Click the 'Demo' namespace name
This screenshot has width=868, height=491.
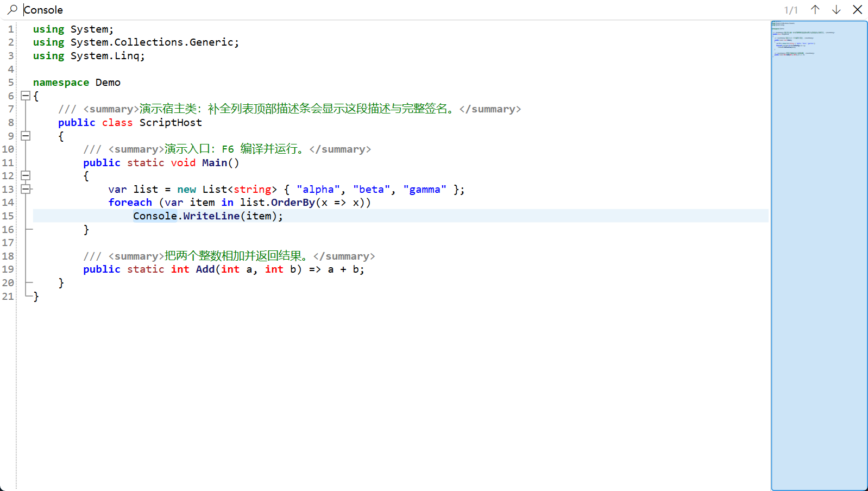(x=108, y=82)
